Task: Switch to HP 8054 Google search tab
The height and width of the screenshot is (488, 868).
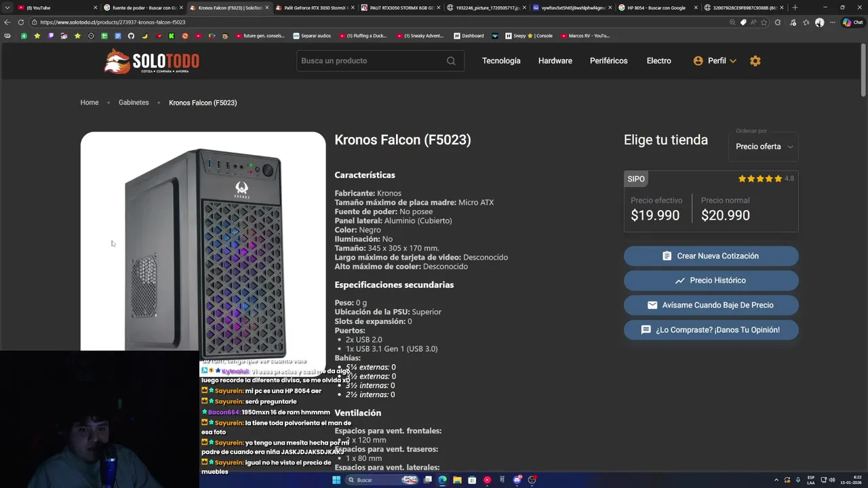Action: (x=658, y=7)
